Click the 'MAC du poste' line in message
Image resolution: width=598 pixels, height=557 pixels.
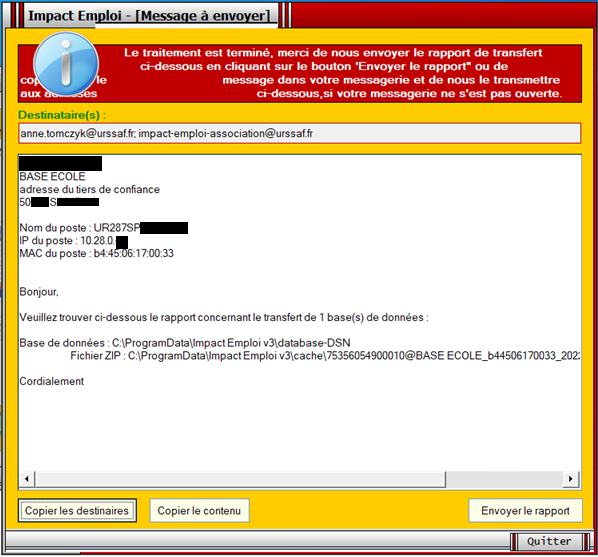96,253
